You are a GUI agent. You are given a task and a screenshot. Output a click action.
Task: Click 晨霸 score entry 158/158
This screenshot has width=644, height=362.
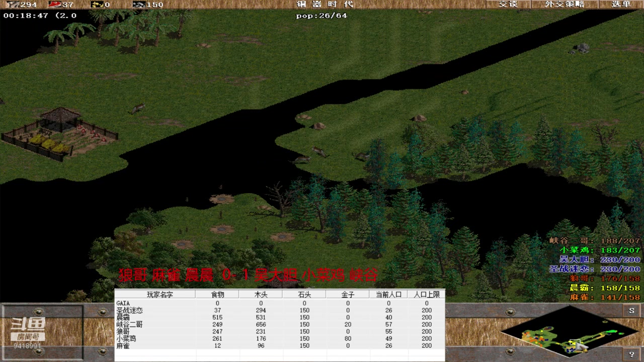(x=605, y=288)
